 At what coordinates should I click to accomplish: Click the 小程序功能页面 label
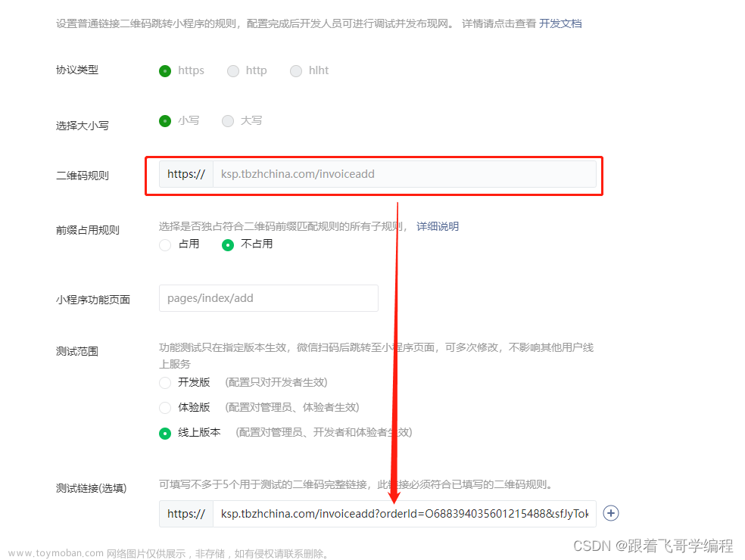tap(92, 300)
